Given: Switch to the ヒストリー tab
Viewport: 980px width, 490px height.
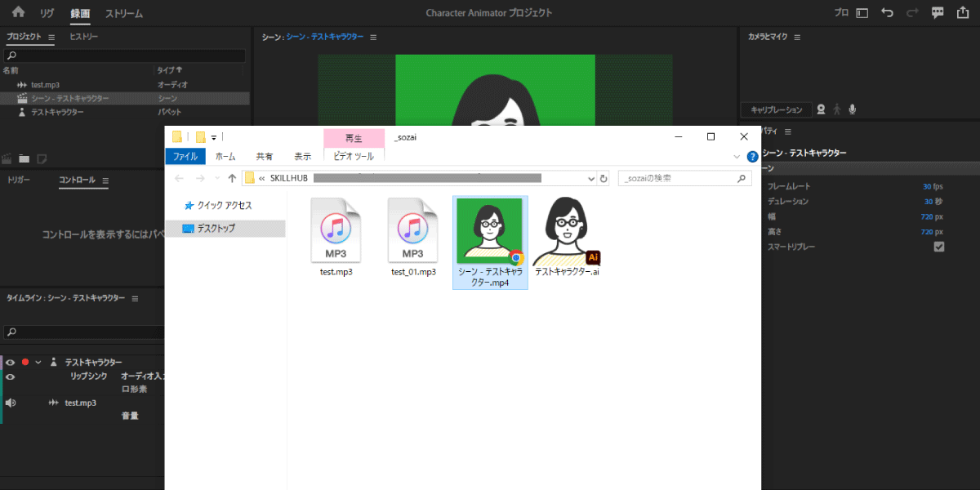Looking at the screenshot, I should 84,38.
